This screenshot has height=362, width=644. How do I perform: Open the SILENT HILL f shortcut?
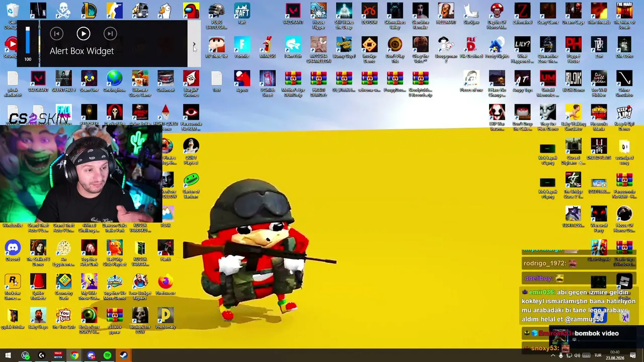coord(63,81)
